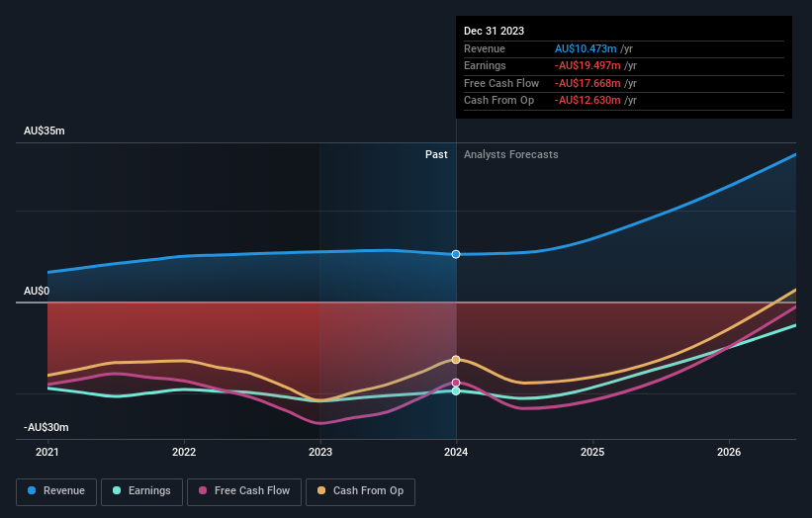Click the Cash From Op label in tooltip
This screenshot has height=518, width=812.
[x=498, y=101]
